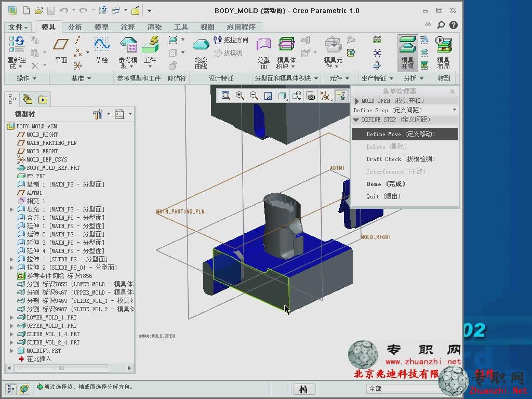This screenshot has height=399, width=532.
Task: Click the Search magnifier icon near help
Action: coord(441,25)
